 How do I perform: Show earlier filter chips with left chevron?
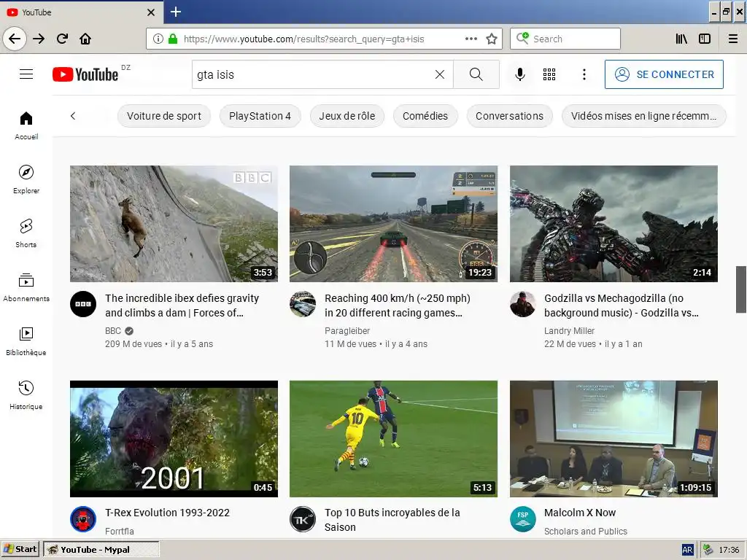[73, 116]
